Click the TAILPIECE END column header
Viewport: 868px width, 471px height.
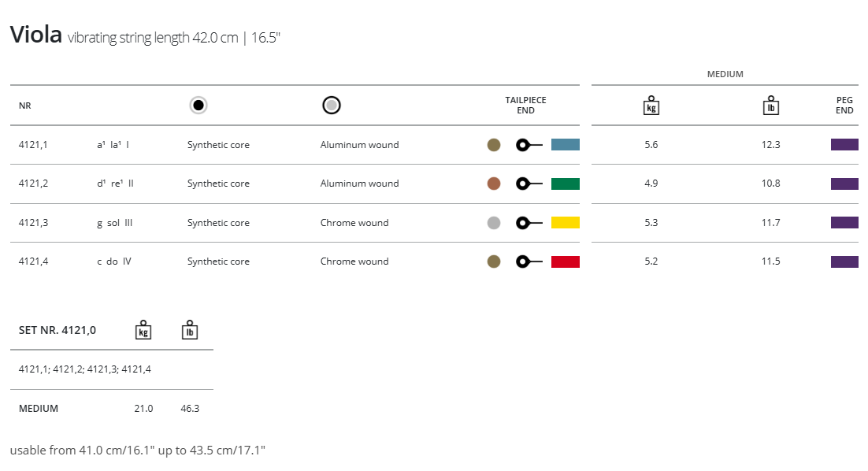pyautogui.click(x=525, y=106)
